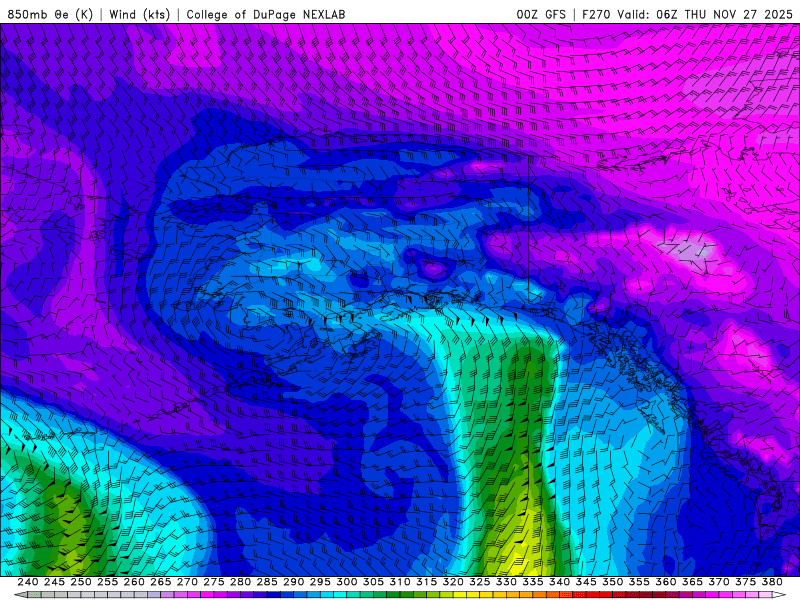Click the 360 legend value
The width and height of the screenshot is (800, 600).
[665, 582]
